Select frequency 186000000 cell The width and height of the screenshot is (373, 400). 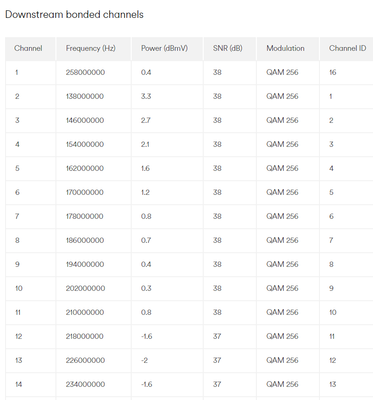click(85, 240)
